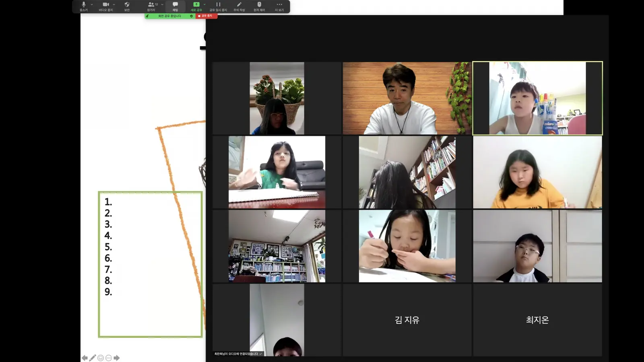Stop video with 비디오 중지 button
This screenshot has height=362, width=644.
tap(106, 6)
